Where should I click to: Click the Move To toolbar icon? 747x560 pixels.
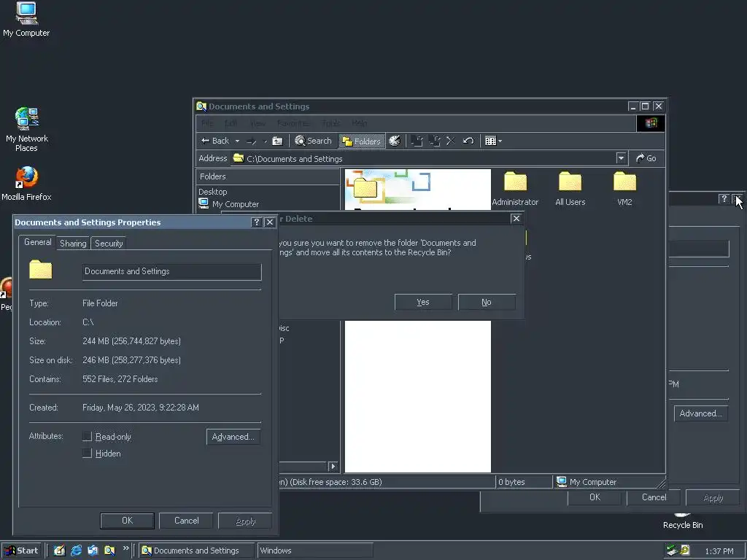[417, 141]
